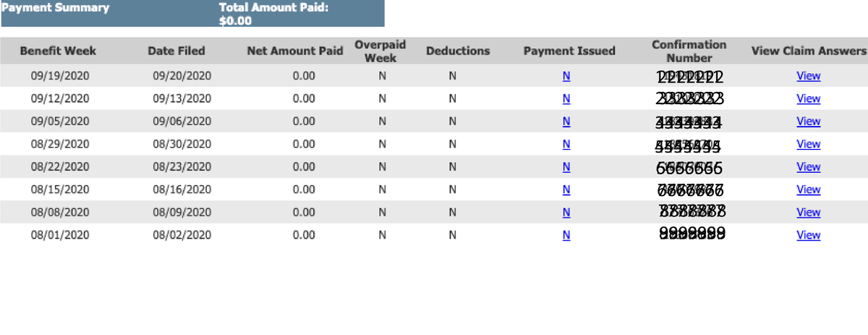Screen dimensions: 868x335
Task: Select benefit week cell 08/29/2020
Action: 60,144
